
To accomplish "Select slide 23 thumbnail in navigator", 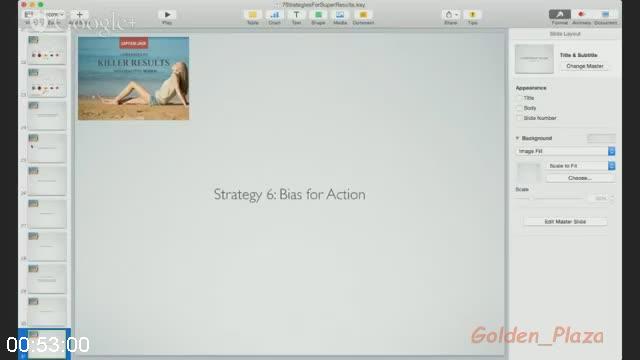I will pyautogui.click(x=47, y=83).
